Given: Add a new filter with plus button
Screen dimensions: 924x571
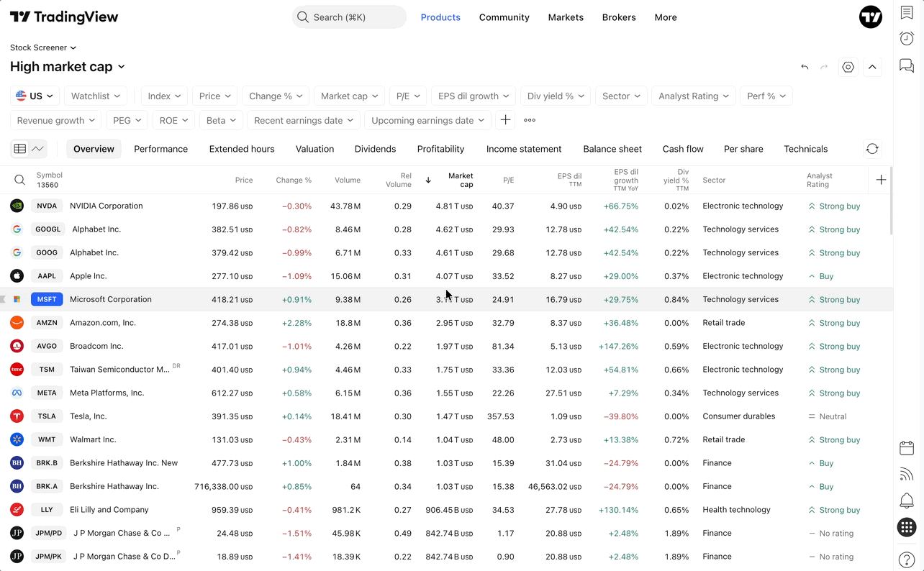Looking at the screenshot, I should click(x=506, y=120).
